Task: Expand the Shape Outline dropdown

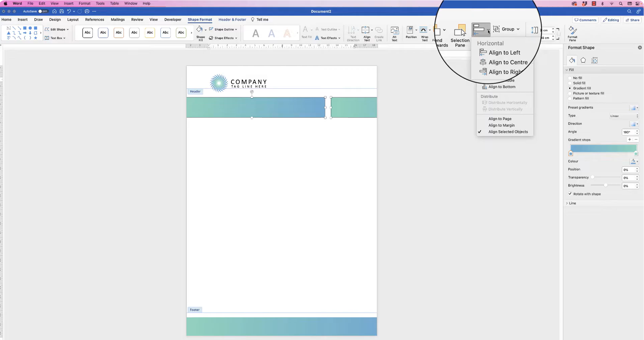Action: (x=223, y=29)
